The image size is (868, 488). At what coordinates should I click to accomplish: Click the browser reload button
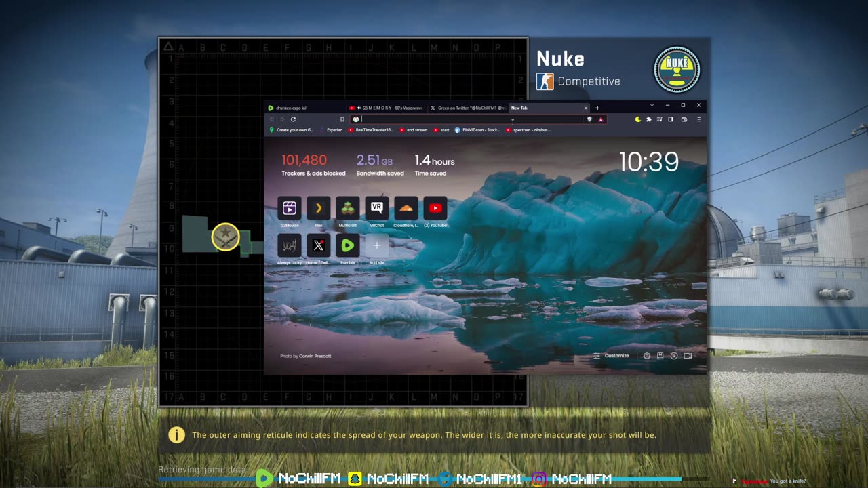293,119
